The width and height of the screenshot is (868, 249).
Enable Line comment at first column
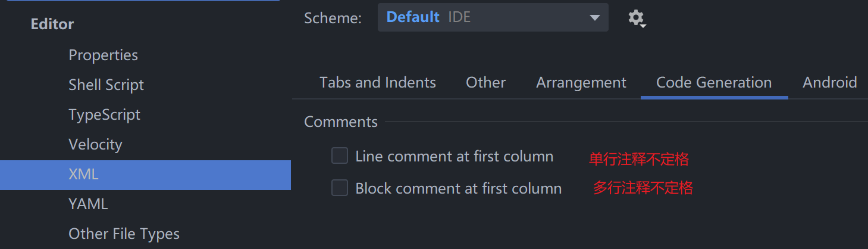340,156
